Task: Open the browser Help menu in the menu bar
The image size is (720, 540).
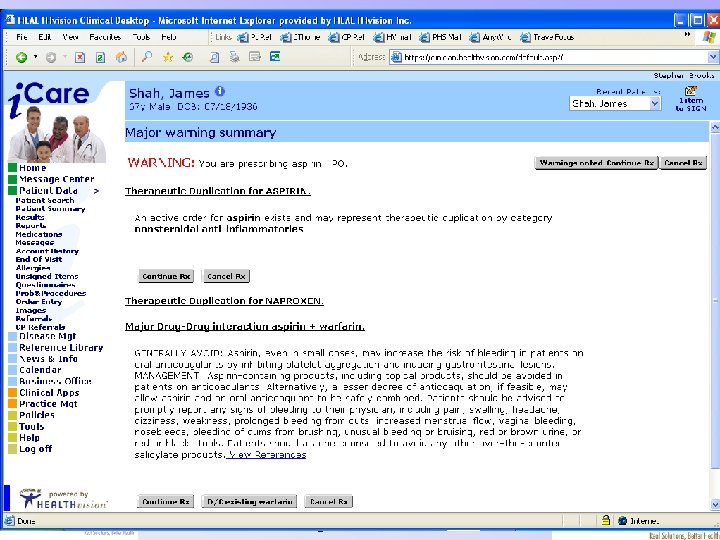Action: tap(169, 37)
